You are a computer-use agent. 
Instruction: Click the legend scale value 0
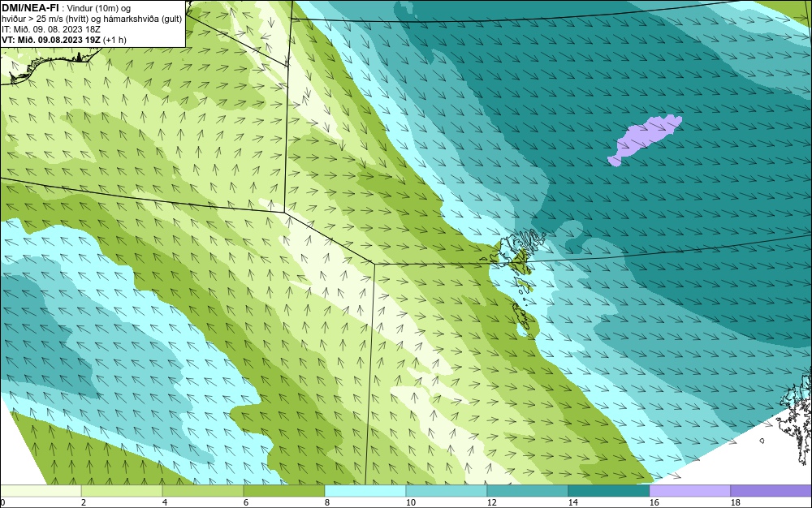pyautogui.click(x=2, y=502)
